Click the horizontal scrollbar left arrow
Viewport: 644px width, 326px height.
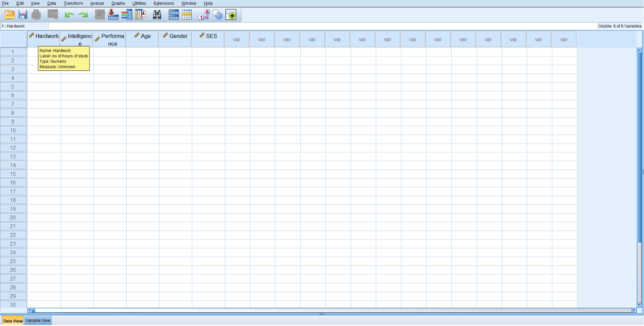[x=30, y=310]
